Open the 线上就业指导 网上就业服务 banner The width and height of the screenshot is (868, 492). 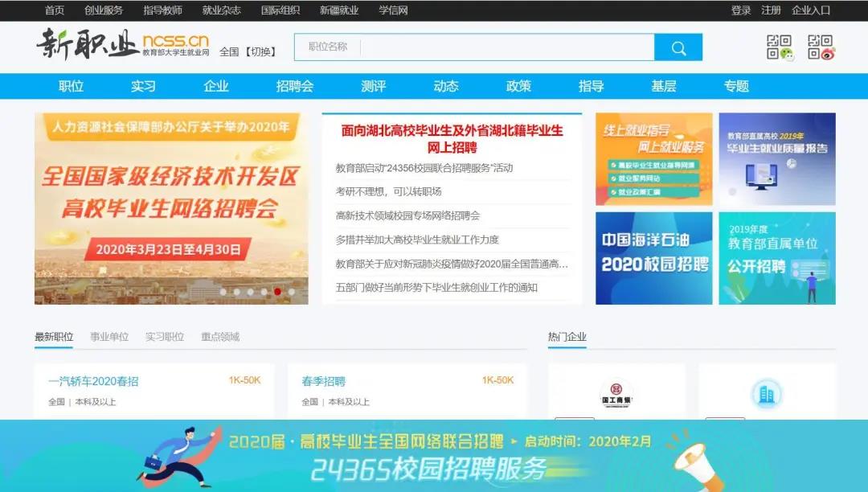[653, 158]
